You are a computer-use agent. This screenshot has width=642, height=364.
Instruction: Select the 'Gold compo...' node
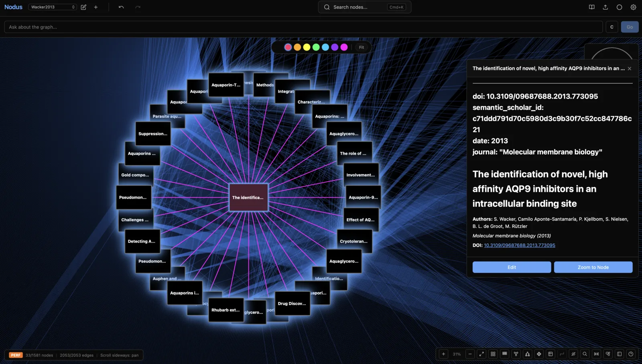click(136, 175)
